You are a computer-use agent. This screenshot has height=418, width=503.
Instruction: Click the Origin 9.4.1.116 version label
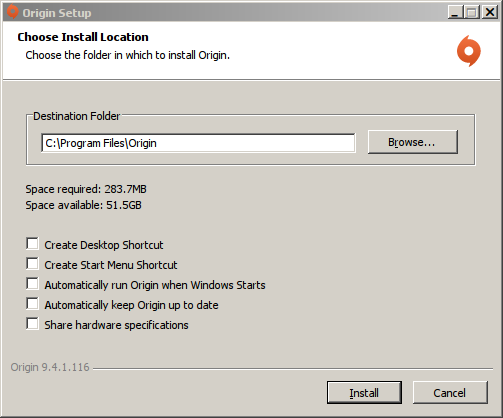(x=50, y=367)
